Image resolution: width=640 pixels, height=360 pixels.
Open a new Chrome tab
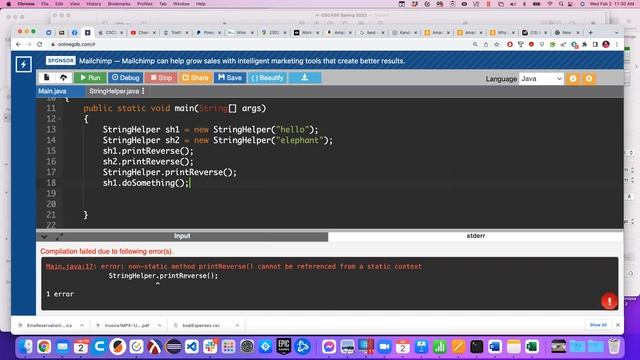pyautogui.click(x=591, y=32)
